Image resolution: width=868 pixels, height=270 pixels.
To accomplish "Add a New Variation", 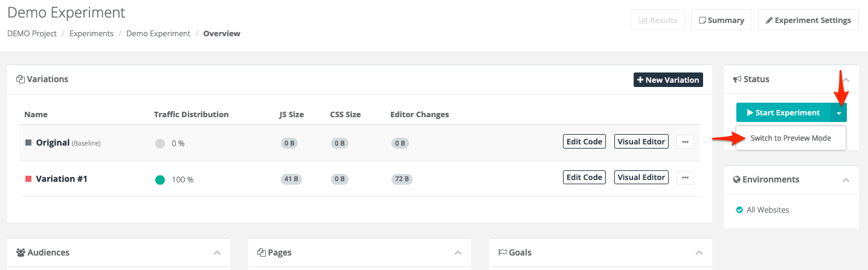I will click(x=668, y=80).
